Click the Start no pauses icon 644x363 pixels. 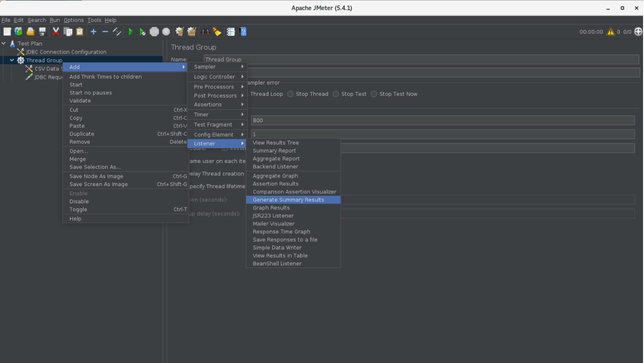pos(142,31)
